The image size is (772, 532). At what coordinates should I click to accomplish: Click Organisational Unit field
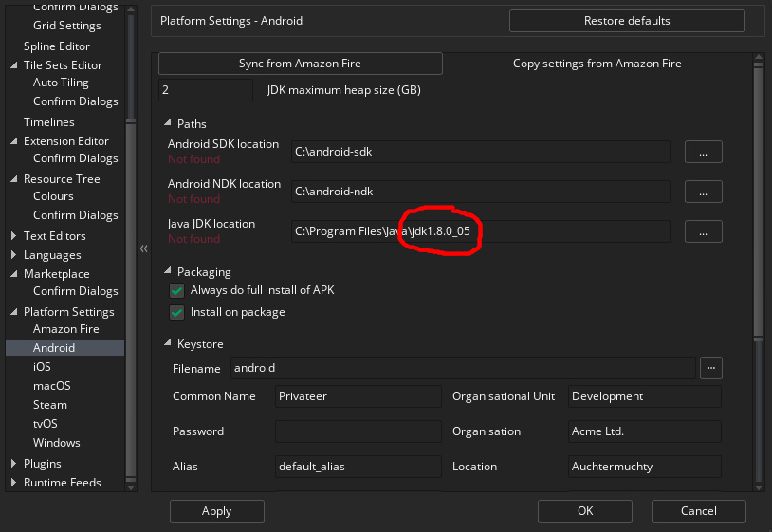pyautogui.click(x=645, y=396)
